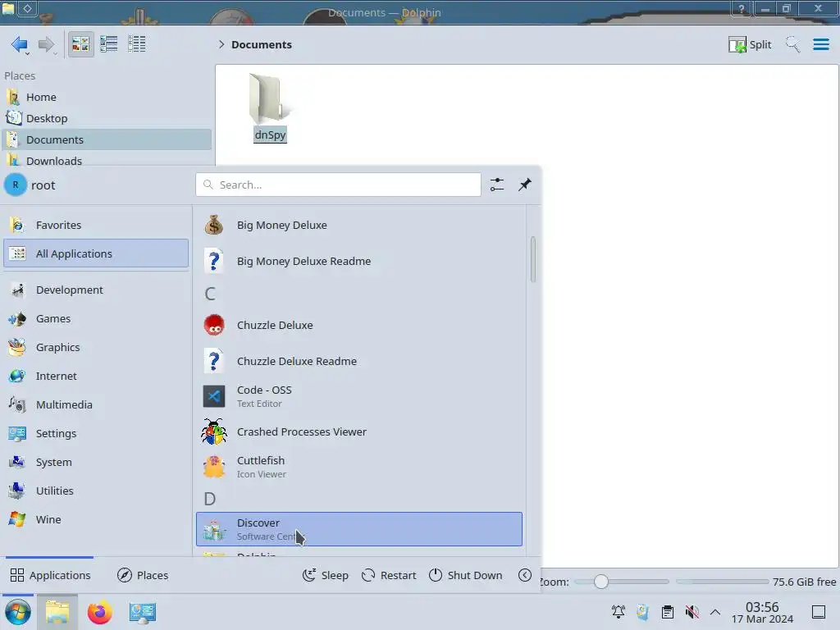
Task: Open Games category
Action: pos(96,319)
